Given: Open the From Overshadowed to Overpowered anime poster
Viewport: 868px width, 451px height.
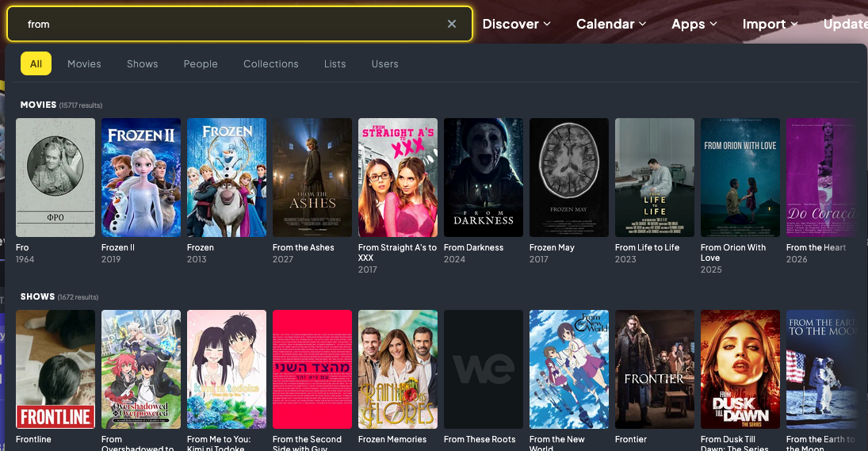Looking at the screenshot, I should tap(141, 369).
